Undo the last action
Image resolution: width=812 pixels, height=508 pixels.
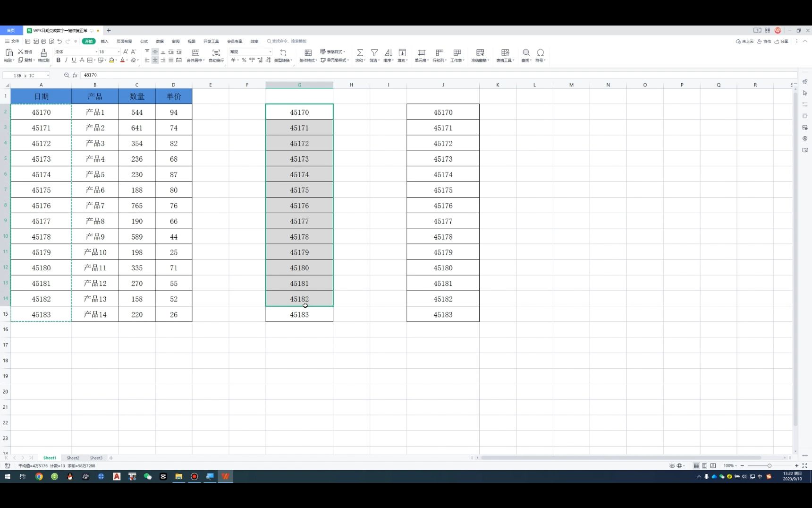pos(59,42)
